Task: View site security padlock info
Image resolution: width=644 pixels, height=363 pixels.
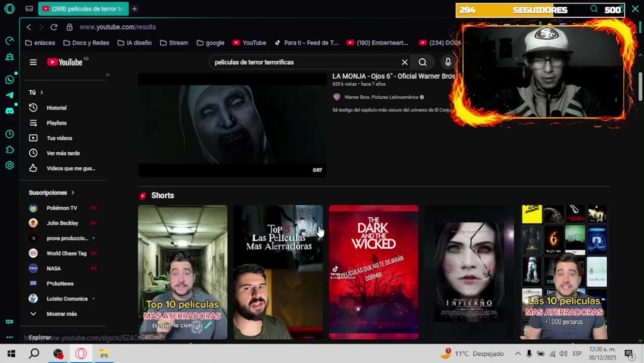Action: point(70,27)
